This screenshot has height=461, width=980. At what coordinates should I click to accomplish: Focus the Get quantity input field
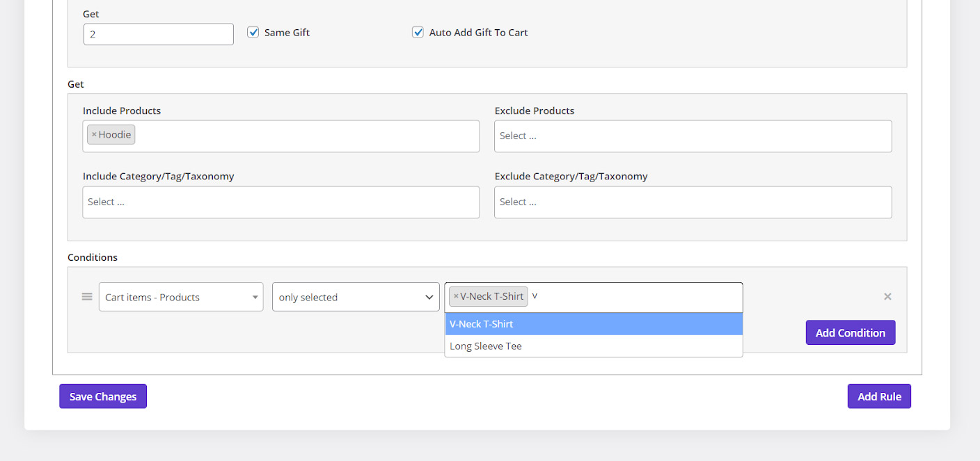pos(158,34)
